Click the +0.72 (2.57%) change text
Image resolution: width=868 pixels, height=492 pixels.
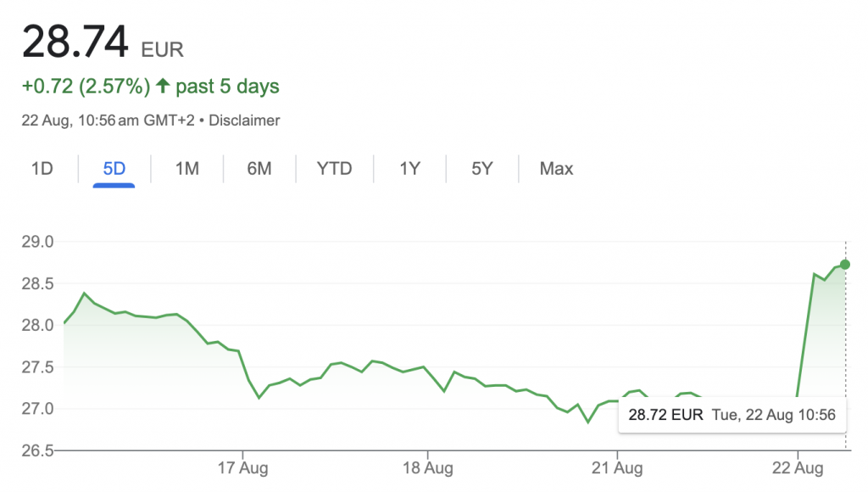pos(86,87)
